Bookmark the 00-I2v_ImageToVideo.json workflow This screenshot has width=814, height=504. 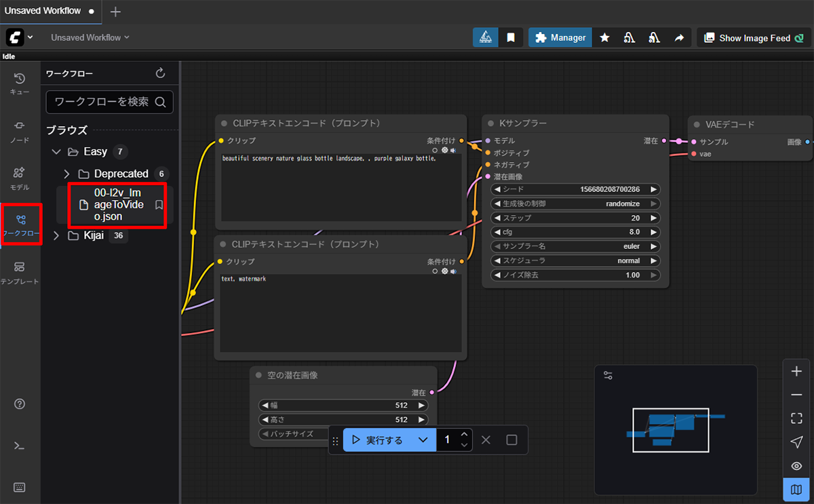159,205
